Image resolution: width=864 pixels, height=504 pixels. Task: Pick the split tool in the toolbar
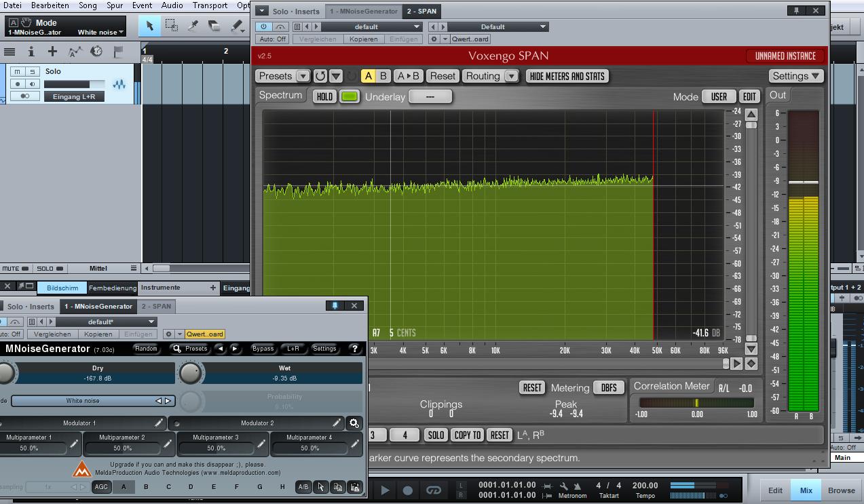193,26
